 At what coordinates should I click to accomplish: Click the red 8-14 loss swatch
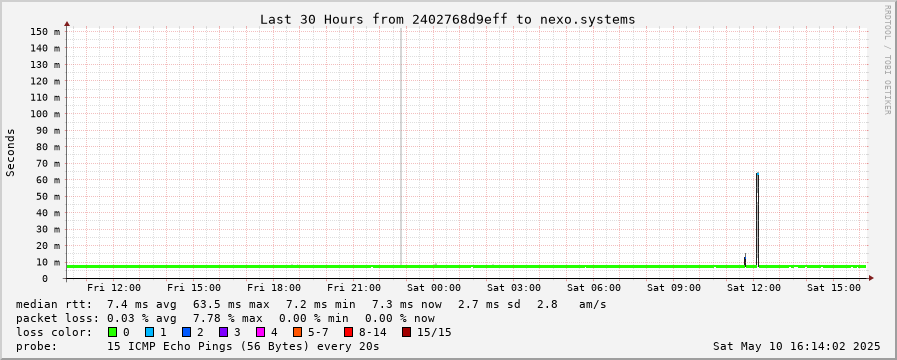(348, 332)
